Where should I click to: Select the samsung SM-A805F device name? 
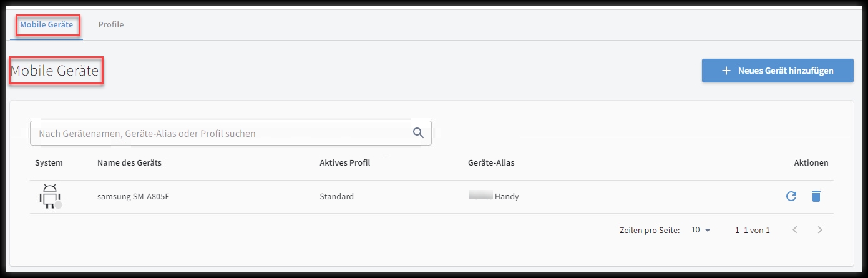134,196
